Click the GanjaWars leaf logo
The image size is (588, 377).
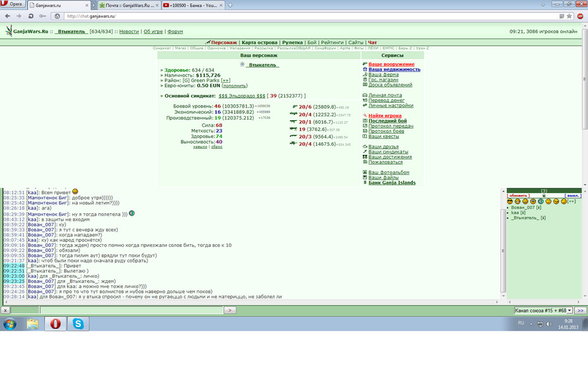pos(9,31)
